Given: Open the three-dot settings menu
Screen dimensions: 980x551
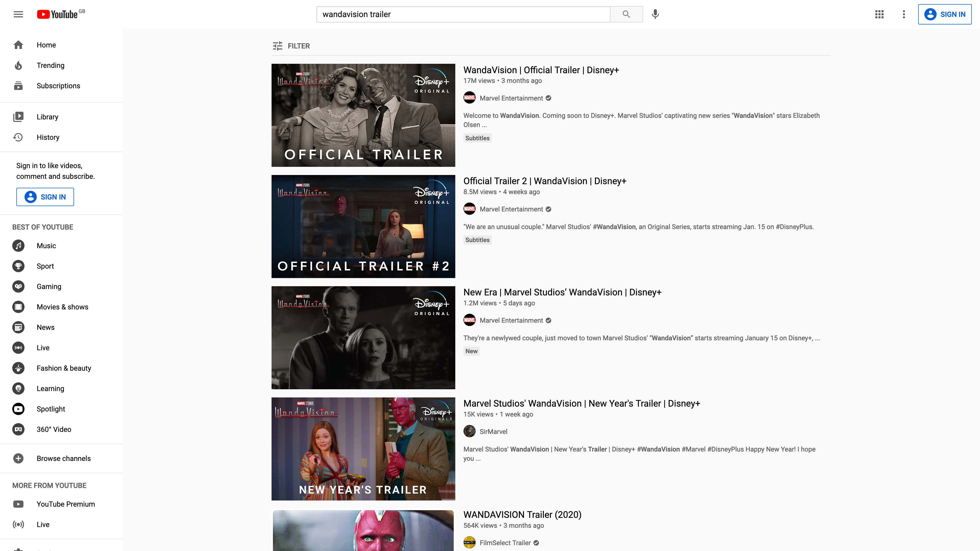Looking at the screenshot, I should (904, 14).
